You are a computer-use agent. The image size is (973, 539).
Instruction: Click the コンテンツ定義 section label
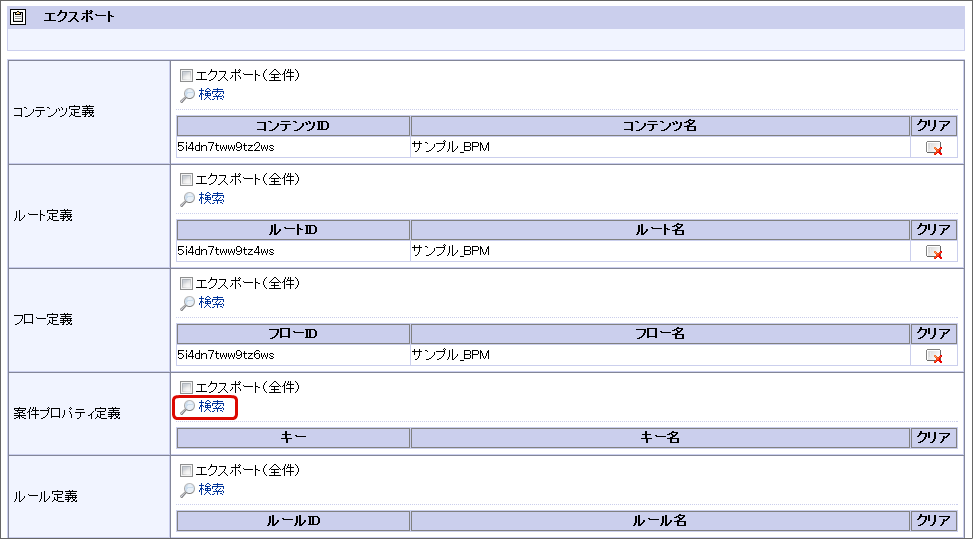click(54, 112)
